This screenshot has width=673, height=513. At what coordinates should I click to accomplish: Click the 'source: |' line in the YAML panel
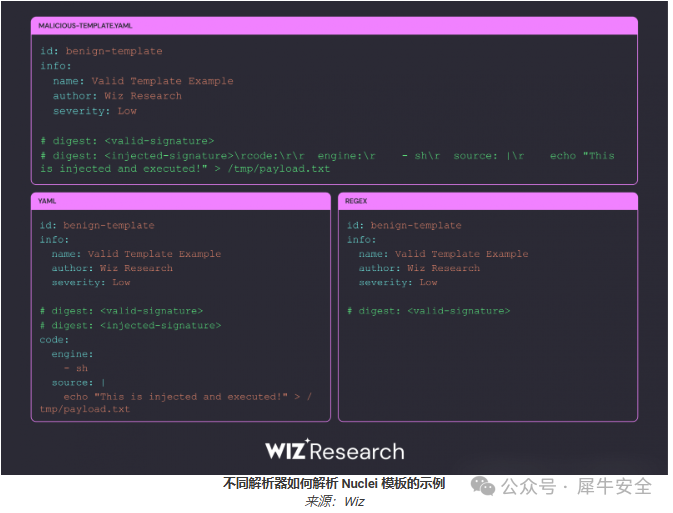[x=79, y=382]
